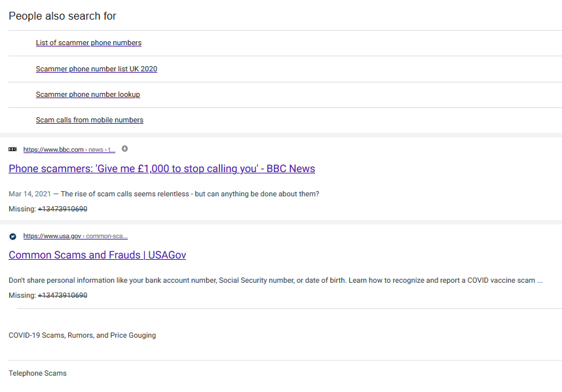Click the struck-out number under USAGov result

pyautogui.click(x=62, y=295)
